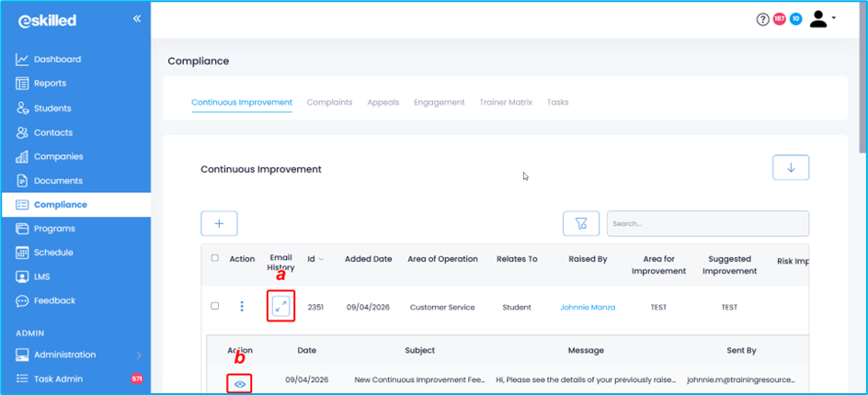The height and width of the screenshot is (395, 868).
Task: Open the help question mark icon
Action: click(762, 19)
